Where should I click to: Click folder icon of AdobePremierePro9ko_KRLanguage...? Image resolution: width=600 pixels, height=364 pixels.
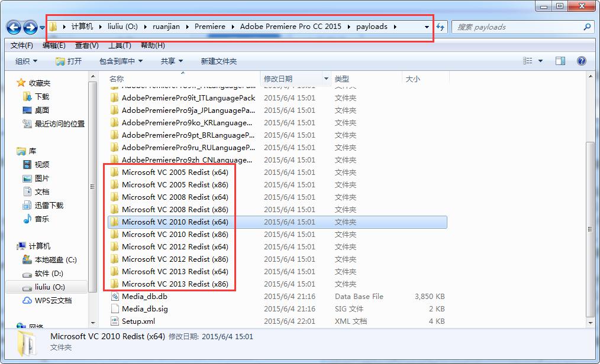(x=114, y=122)
